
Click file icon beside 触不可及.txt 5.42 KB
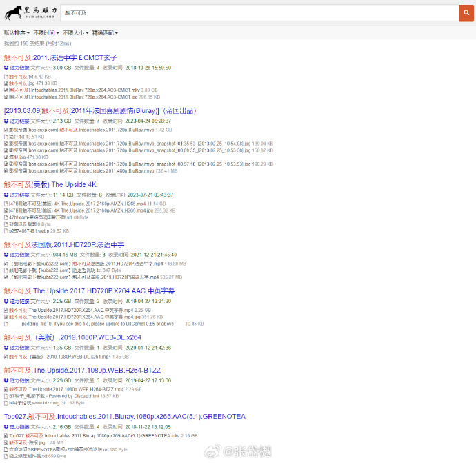[6, 77]
